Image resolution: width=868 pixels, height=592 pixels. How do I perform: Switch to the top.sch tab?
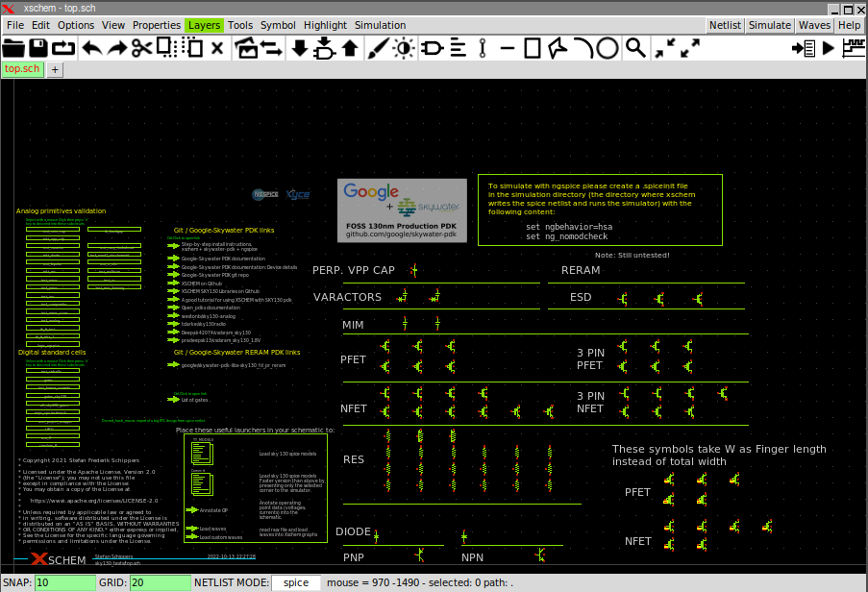pos(22,69)
